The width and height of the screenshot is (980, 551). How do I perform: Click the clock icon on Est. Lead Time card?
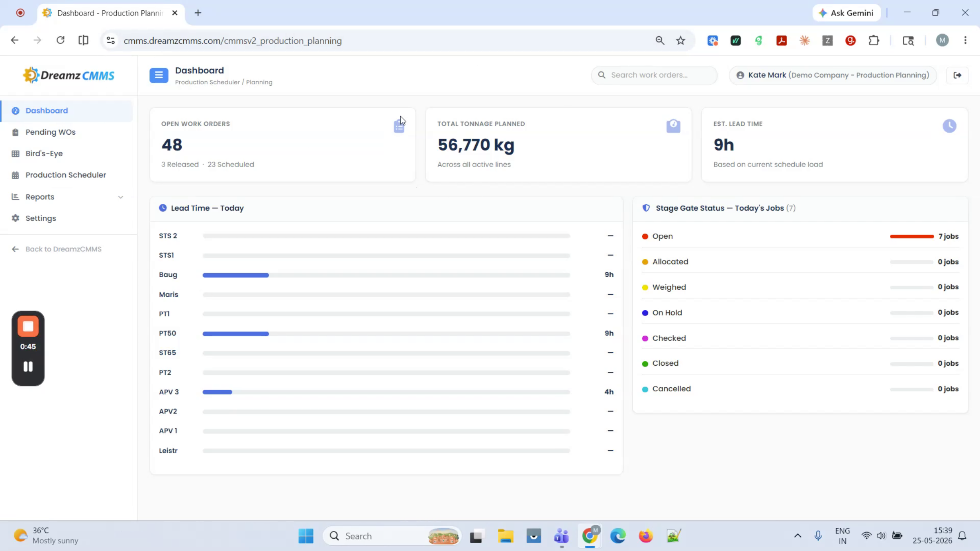pyautogui.click(x=949, y=126)
